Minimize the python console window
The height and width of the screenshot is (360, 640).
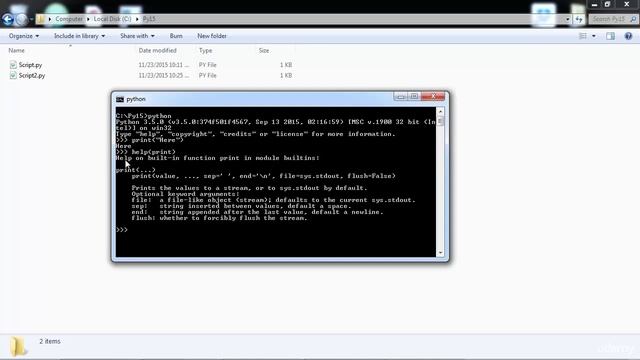click(x=400, y=96)
